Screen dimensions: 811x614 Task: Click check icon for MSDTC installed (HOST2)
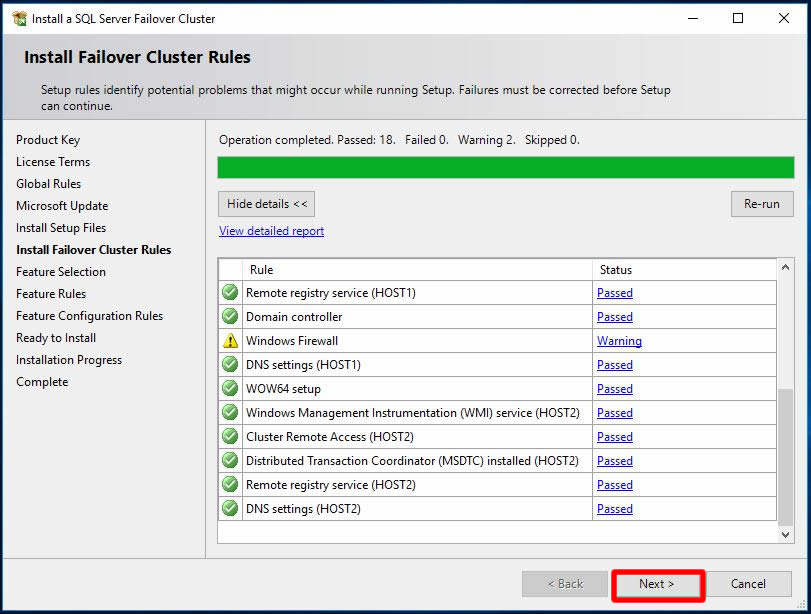pyautogui.click(x=230, y=461)
